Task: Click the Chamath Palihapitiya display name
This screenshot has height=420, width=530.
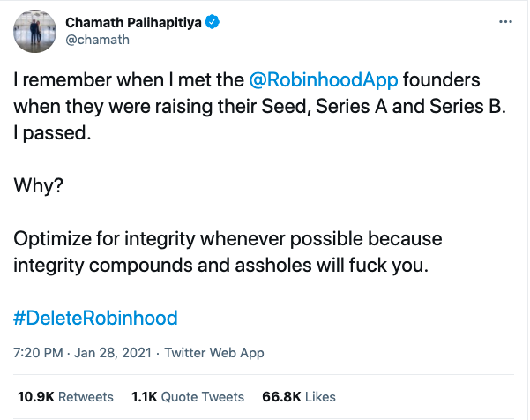Action: coord(134,23)
